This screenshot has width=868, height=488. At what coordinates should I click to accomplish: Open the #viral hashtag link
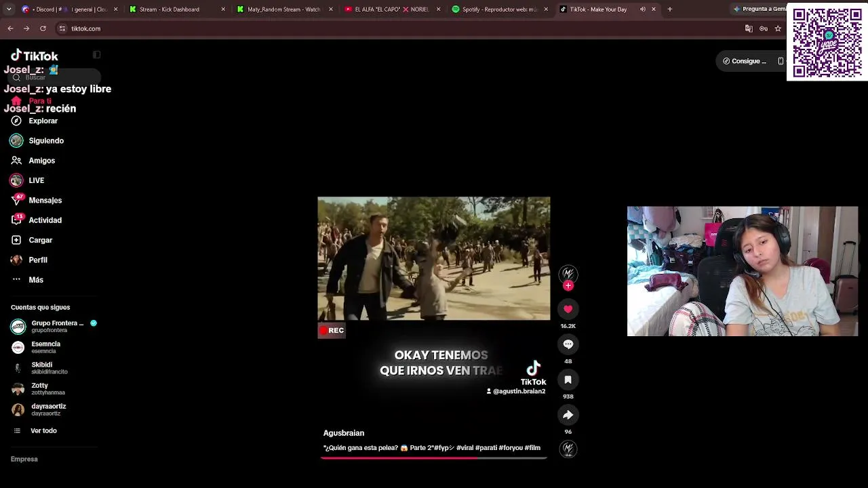465,448
